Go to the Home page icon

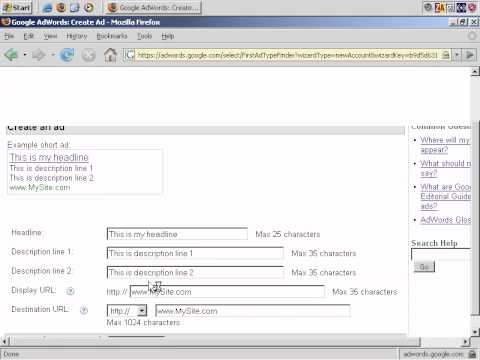tap(110, 55)
